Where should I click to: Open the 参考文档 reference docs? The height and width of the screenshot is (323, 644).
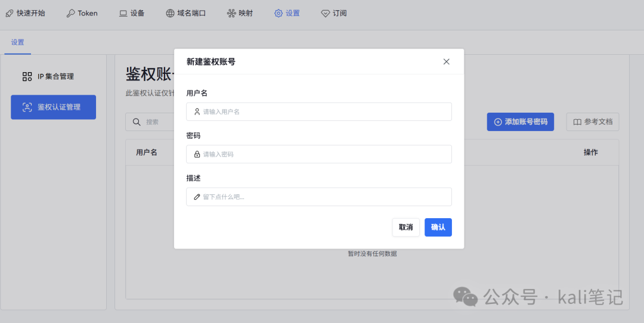tap(592, 122)
